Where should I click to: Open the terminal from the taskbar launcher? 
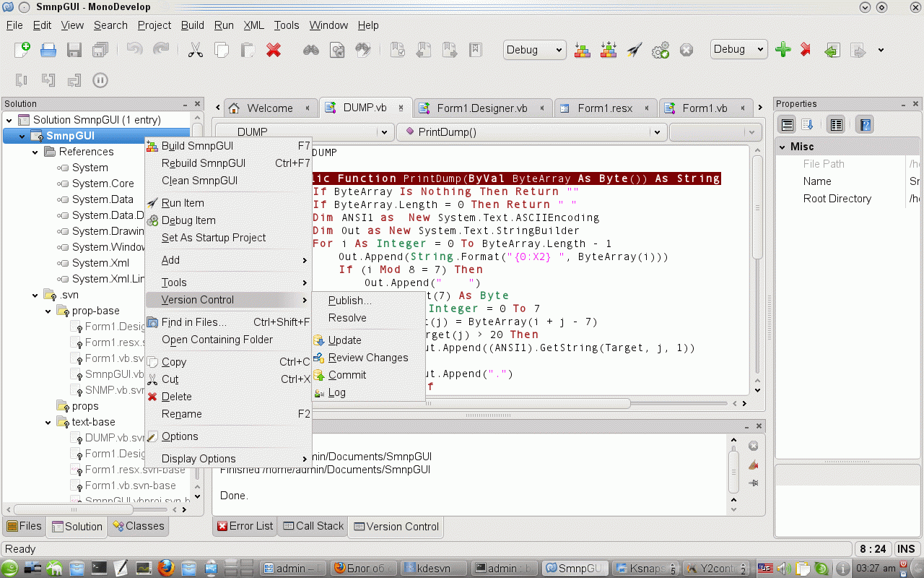tap(99, 568)
